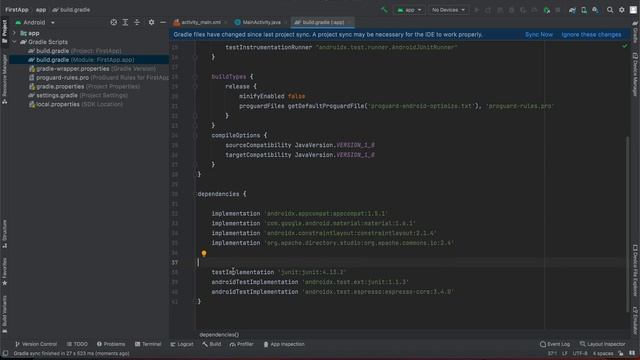The image size is (640, 360).
Task: Open the Layout Inspector panel
Action: click(602, 344)
